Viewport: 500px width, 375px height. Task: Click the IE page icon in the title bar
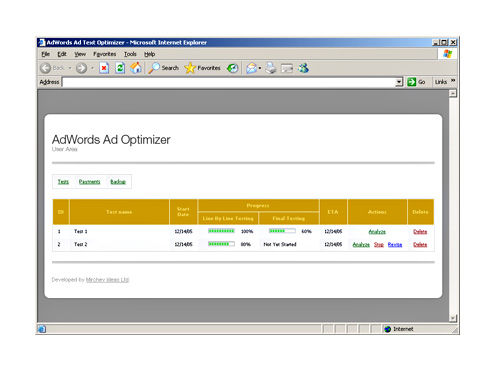(x=42, y=42)
